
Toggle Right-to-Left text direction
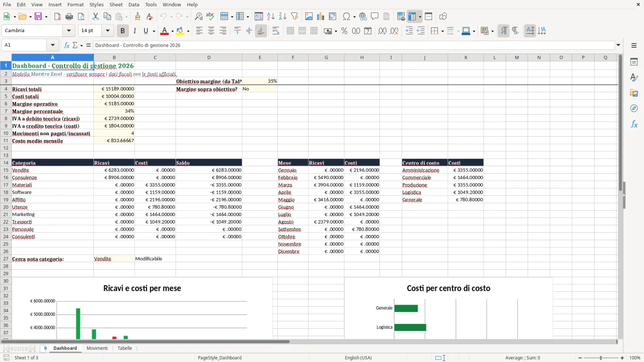tap(515, 31)
